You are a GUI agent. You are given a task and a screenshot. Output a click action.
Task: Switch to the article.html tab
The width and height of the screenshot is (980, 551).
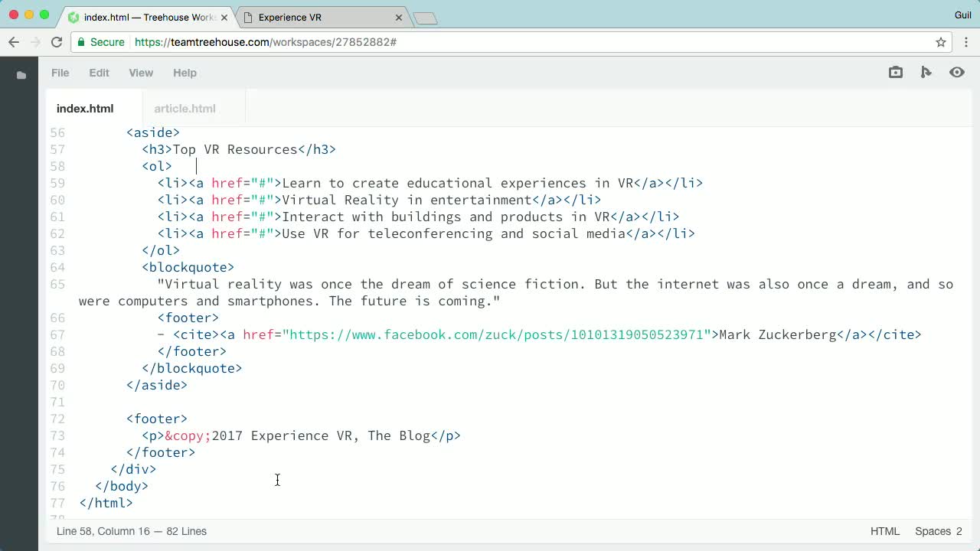click(185, 109)
